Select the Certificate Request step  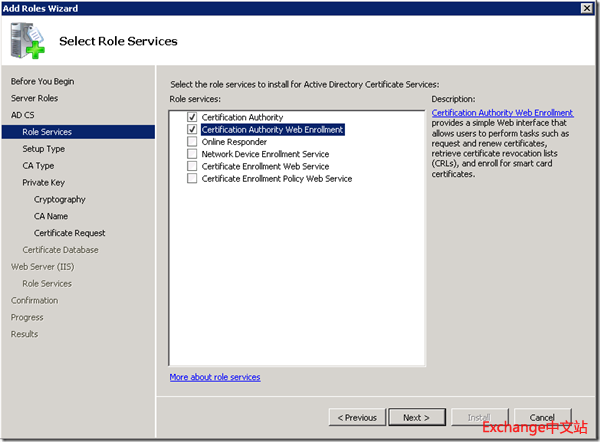tap(69, 233)
